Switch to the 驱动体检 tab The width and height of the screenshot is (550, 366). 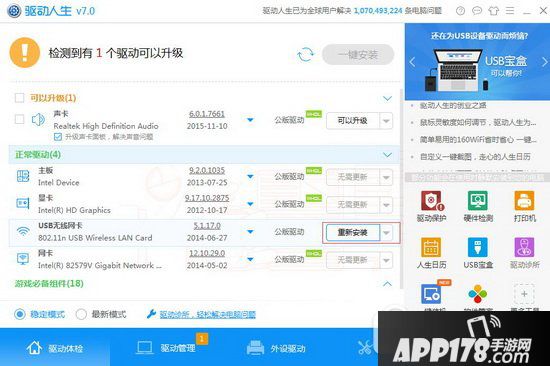[55, 348]
